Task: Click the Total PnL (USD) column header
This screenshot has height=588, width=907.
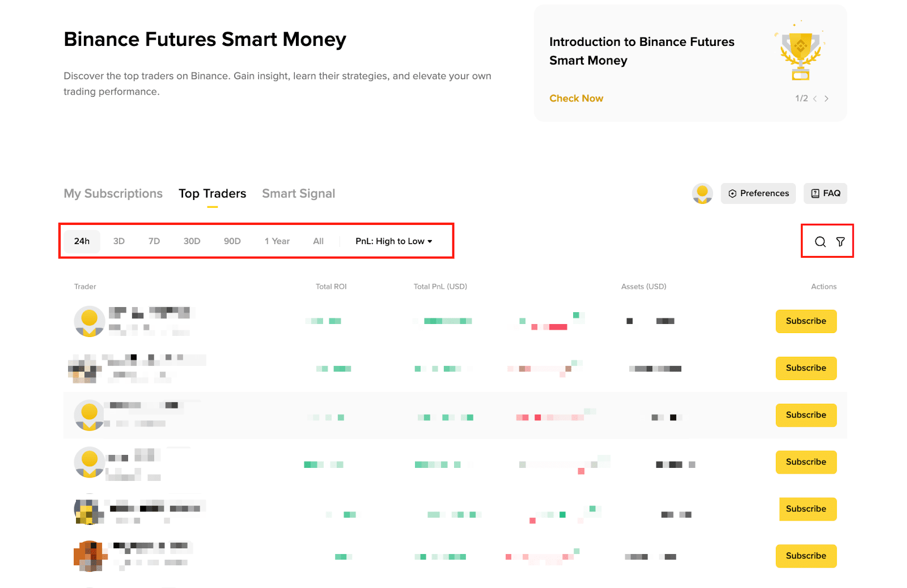Action: 440,287
